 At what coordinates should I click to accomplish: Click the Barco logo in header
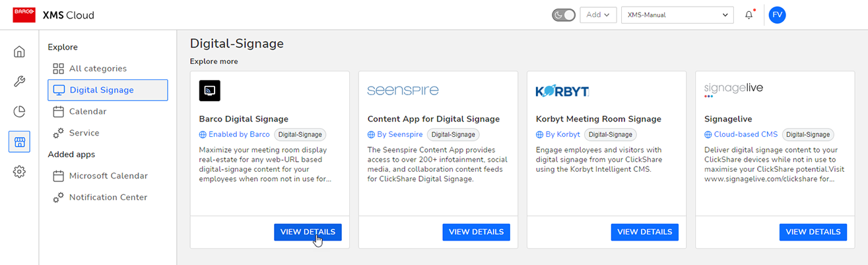[x=24, y=15]
